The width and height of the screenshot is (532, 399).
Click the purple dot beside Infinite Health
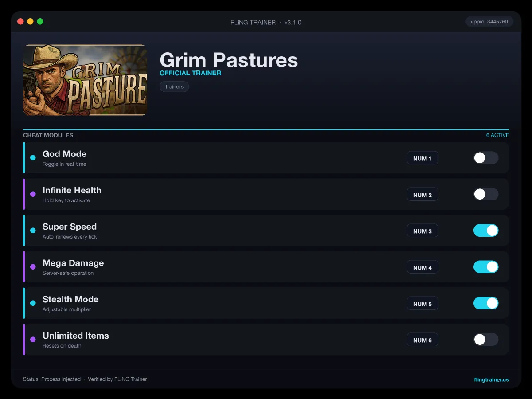33,194
